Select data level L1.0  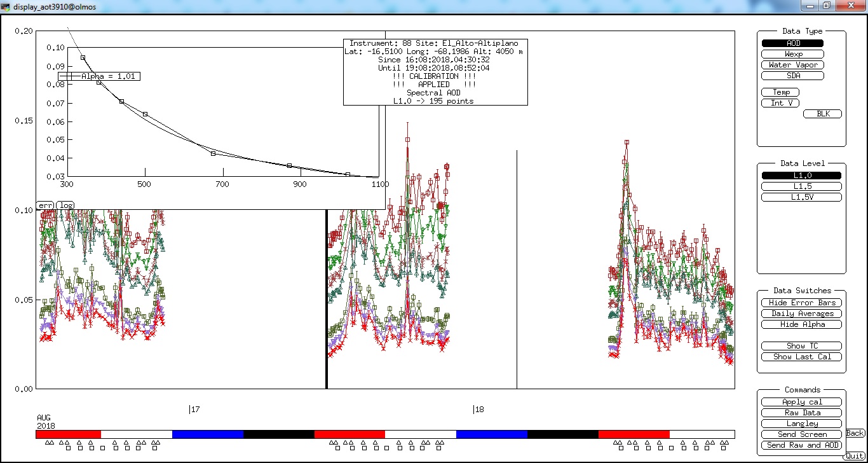pos(802,176)
